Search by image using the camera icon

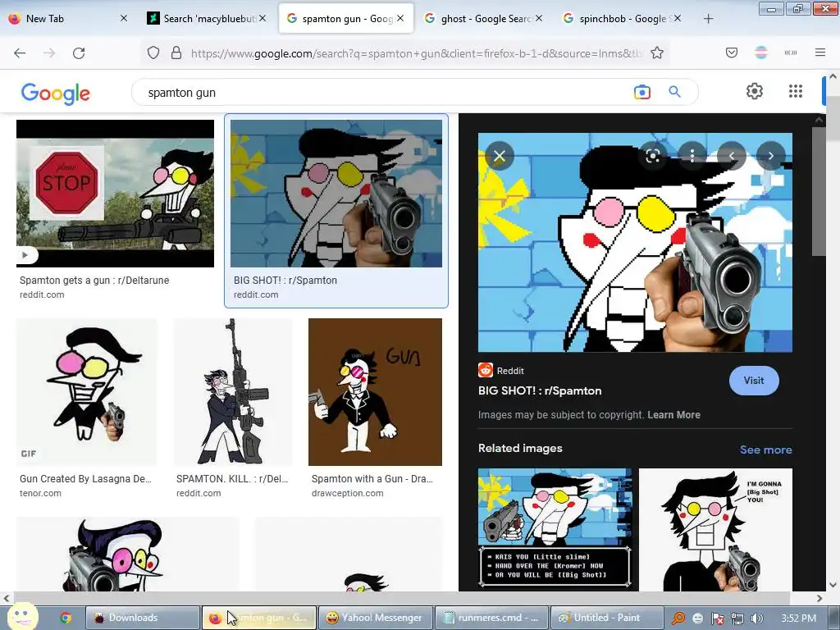[x=641, y=92]
